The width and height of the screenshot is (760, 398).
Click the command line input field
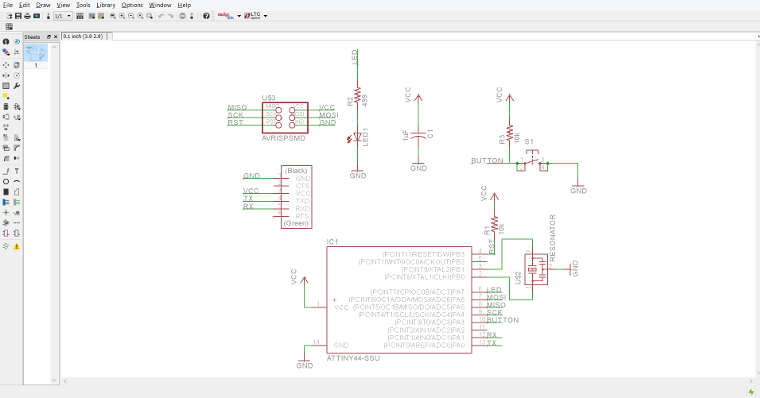point(434,36)
